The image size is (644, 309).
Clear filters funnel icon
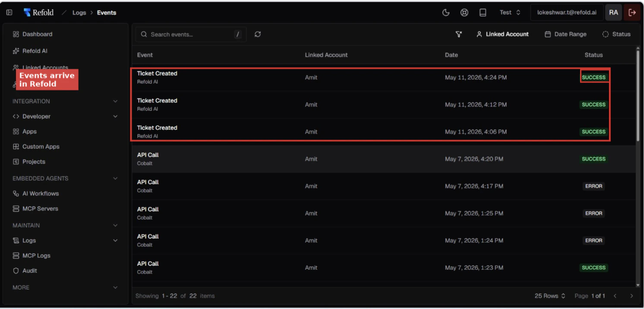[459, 34]
